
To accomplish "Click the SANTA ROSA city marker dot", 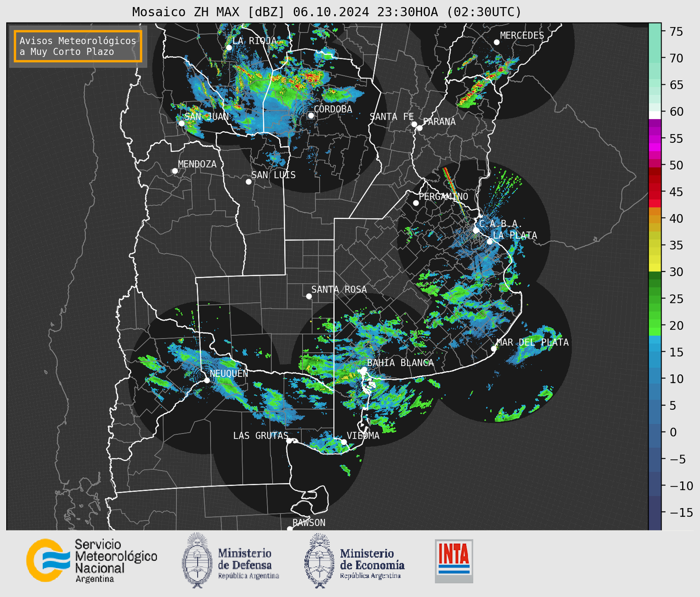I will 309,296.
